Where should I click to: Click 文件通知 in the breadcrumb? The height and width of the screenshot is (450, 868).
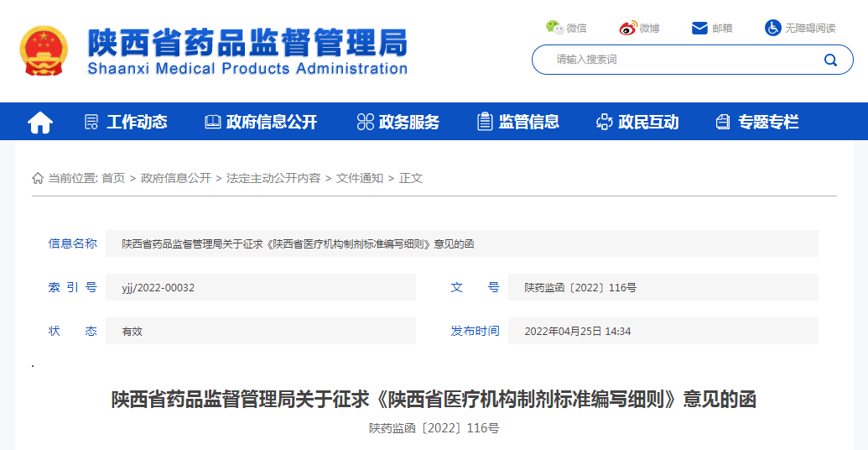[x=359, y=178]
